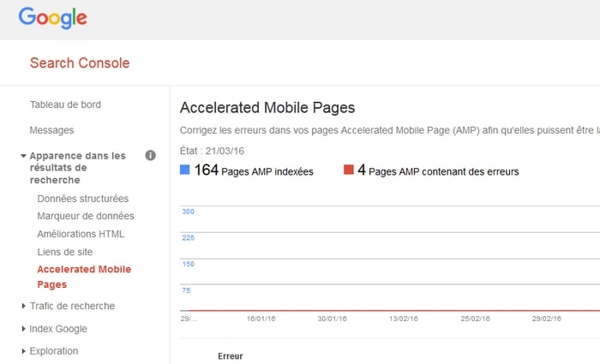This screenshot has height=364, width=600.
Task: Click the 150 y-axis value
Action: tap(189, 264)
